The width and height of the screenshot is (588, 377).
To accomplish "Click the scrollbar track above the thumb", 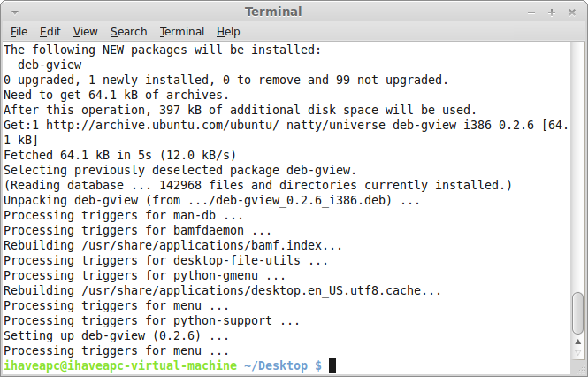I will point(578,167).
